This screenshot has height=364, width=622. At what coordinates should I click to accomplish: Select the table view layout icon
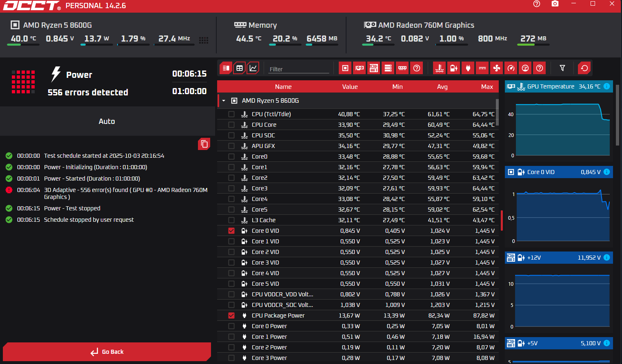tap(240, 68)
